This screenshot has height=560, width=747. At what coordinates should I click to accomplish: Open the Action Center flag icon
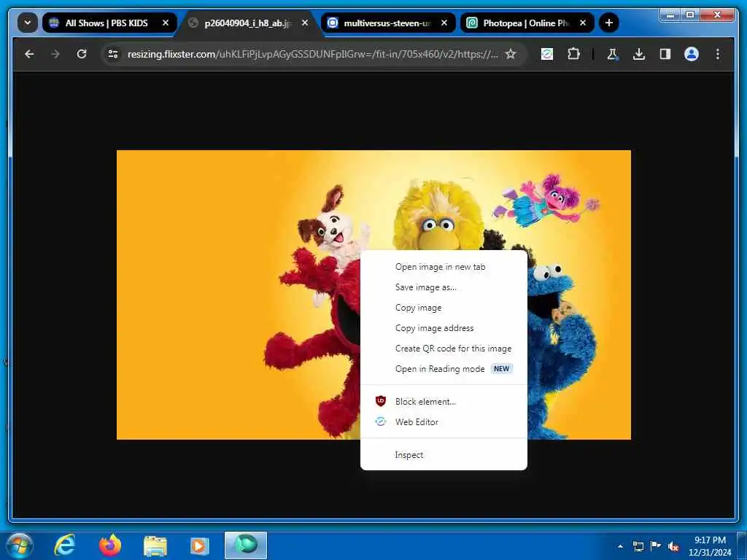tap(656, 546)
